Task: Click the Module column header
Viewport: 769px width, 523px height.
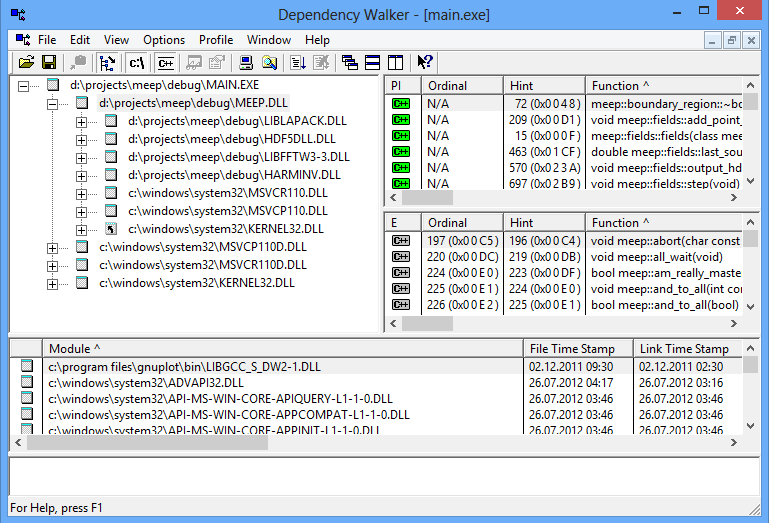Action: click(x=280, y=348)
